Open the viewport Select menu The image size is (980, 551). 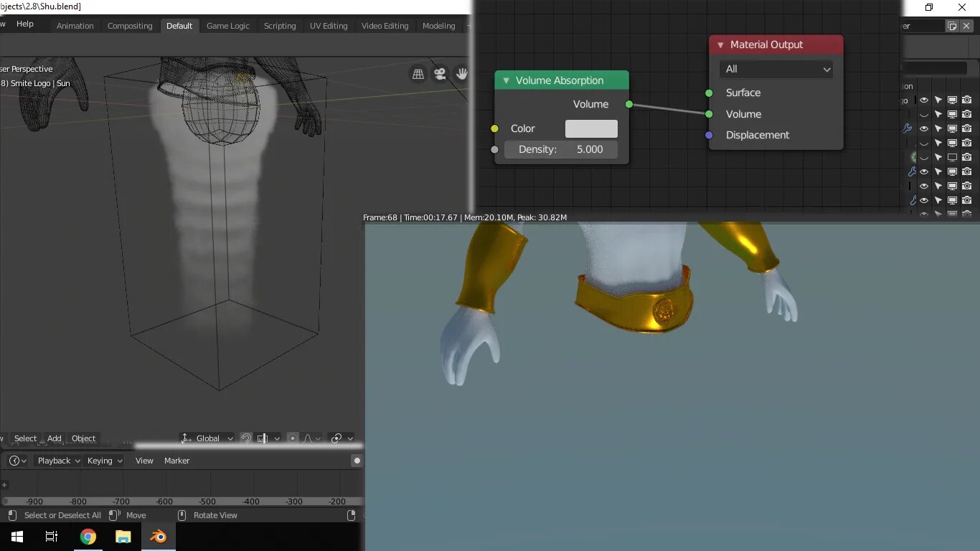25,438
